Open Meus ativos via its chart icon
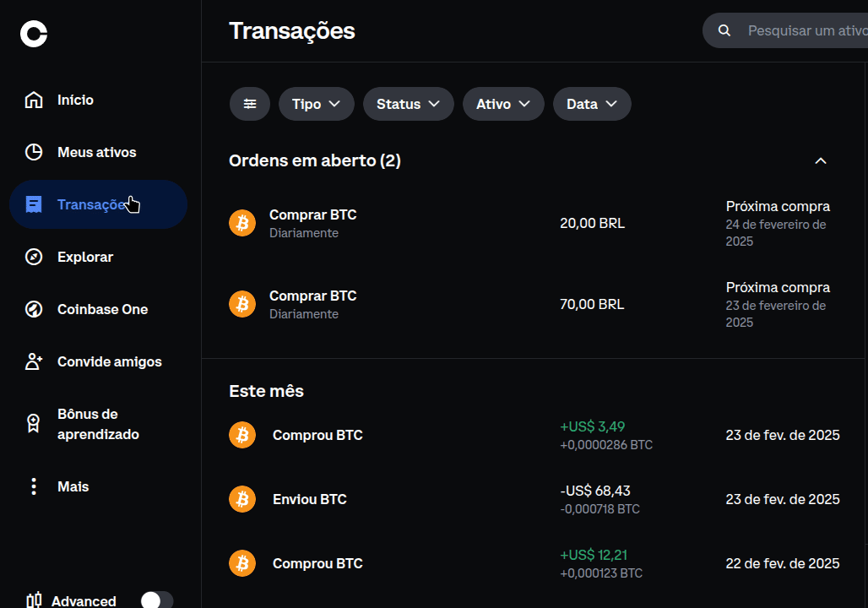The height and width of the screenshot is (608, 868). tap(33, 152)
